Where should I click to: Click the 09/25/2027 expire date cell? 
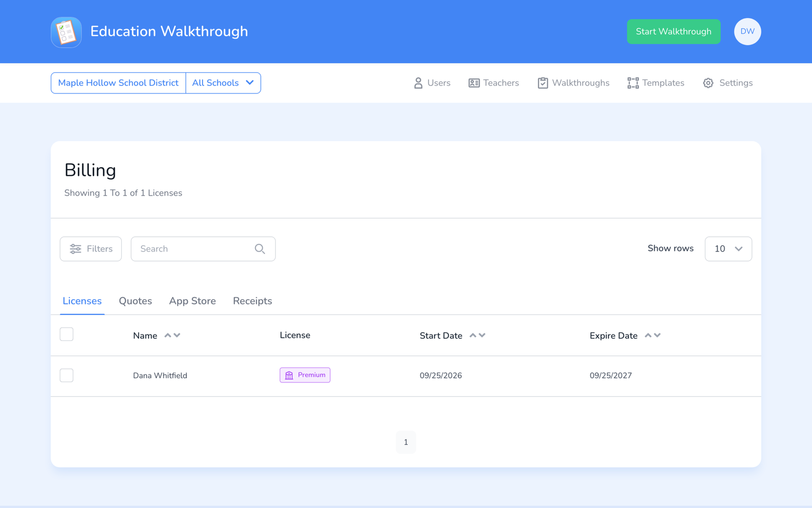pyautogui.click(x=611, y=375)
